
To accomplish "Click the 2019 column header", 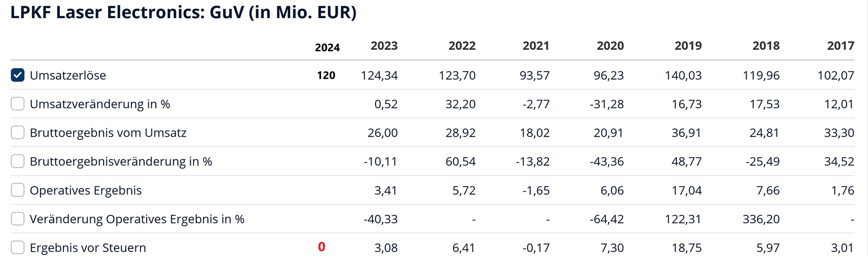I will click(x=688, y=45).
